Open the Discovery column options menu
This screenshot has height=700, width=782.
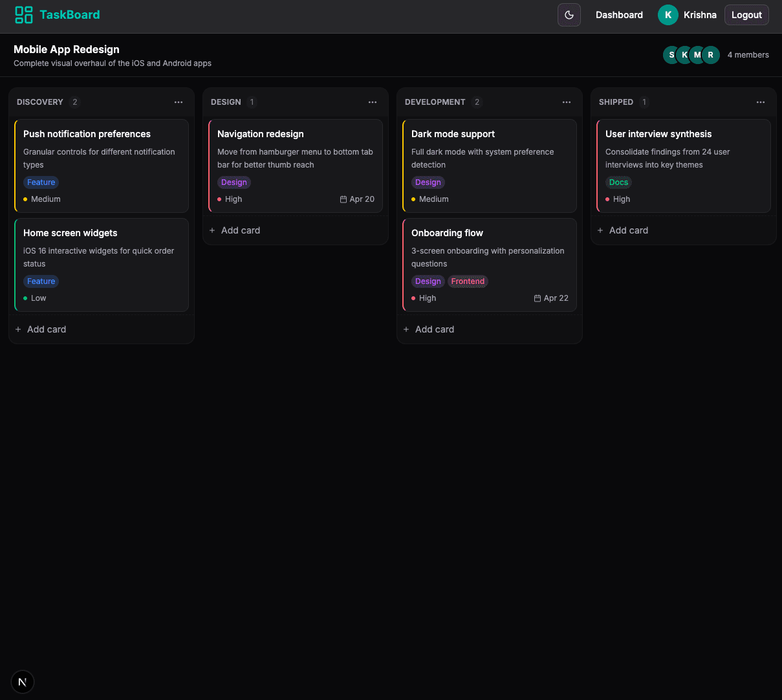click(179, 102)
